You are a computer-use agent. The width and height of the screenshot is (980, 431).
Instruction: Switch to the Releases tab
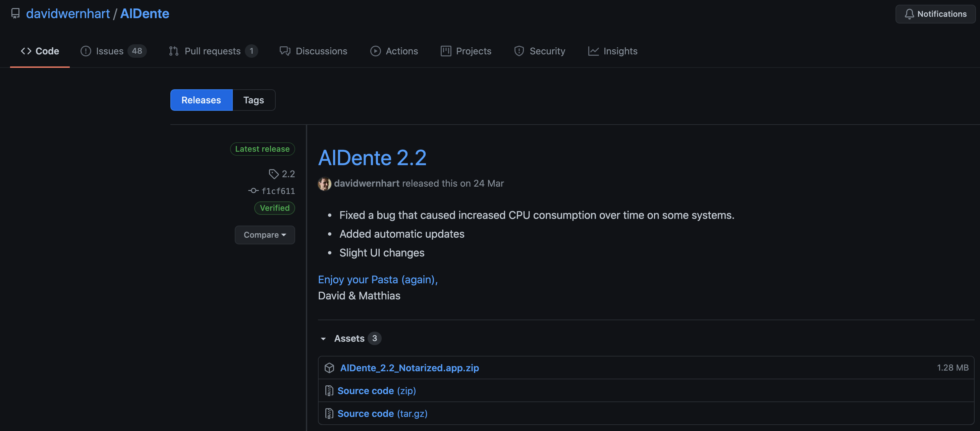(201, 100)
